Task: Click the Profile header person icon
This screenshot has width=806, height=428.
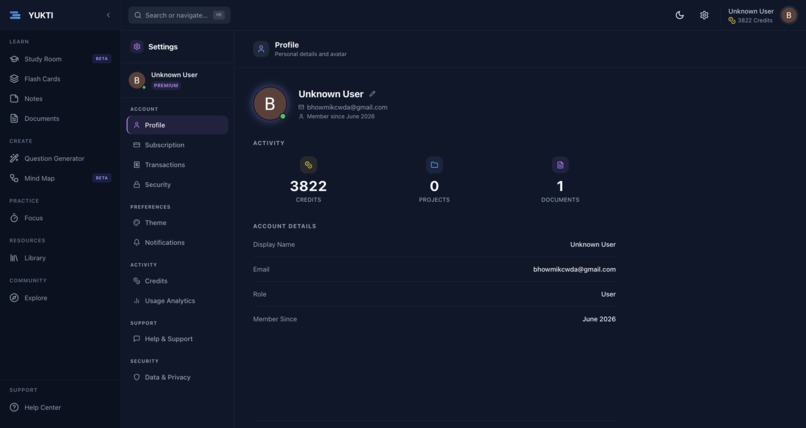Action: click(261, 49)
